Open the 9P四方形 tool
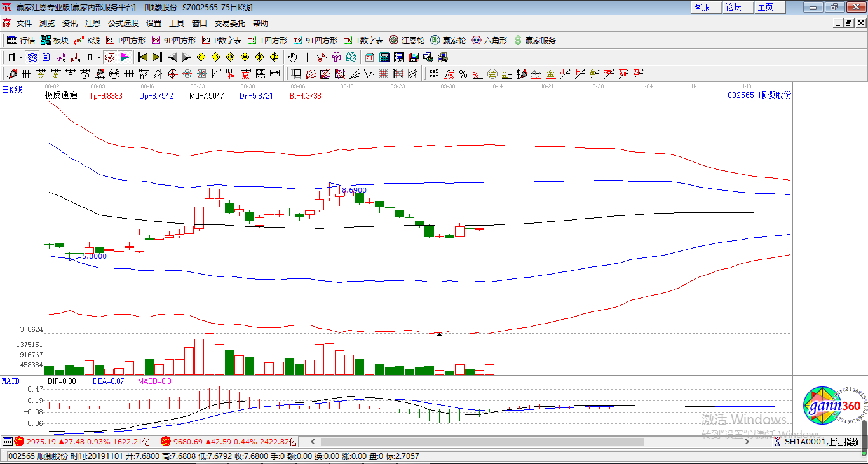The image size is (868, 464). click(x=173, y=40)
